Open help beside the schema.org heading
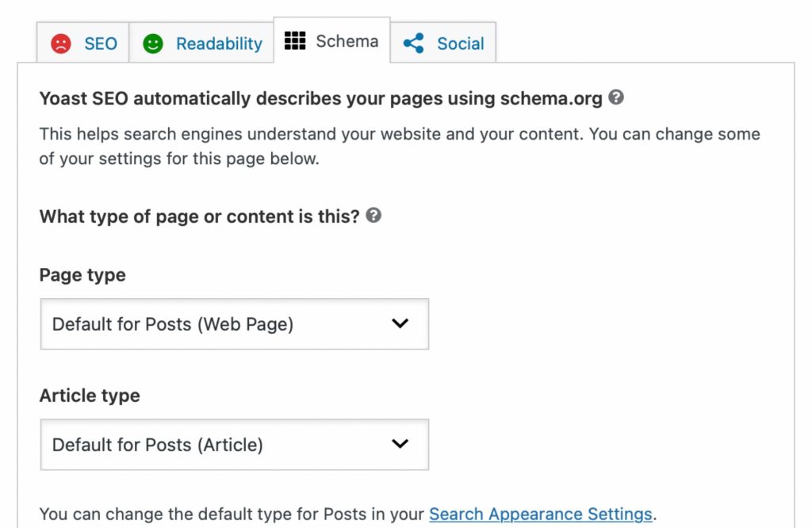The height and width of the screenshot is (528, 812). (618, 98)
